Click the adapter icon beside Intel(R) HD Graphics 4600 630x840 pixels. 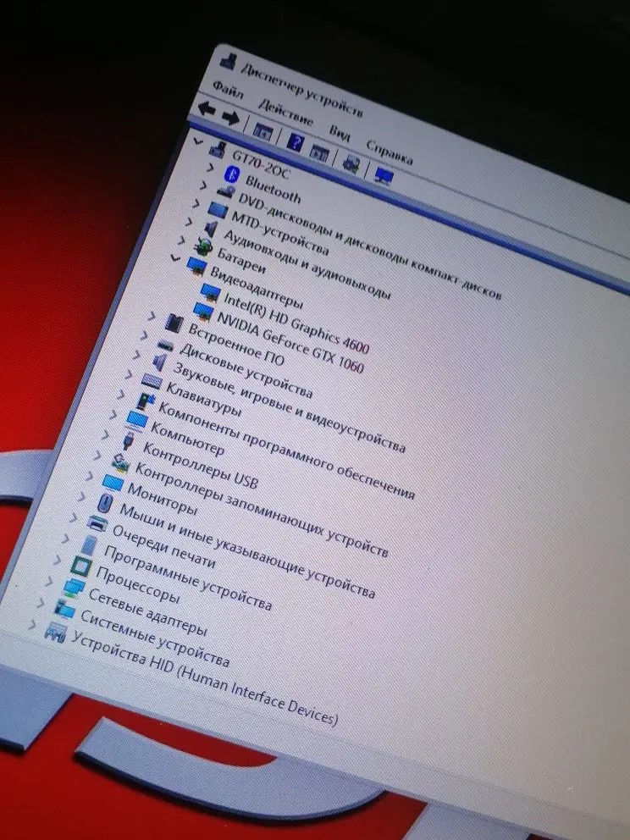coord(209,292)
